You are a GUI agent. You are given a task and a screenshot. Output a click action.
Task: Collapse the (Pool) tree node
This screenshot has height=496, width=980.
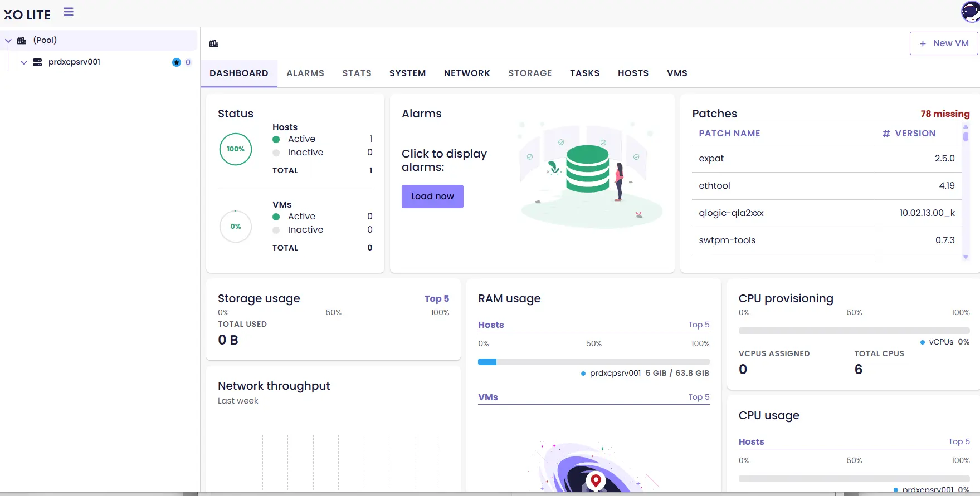point(8,41)
